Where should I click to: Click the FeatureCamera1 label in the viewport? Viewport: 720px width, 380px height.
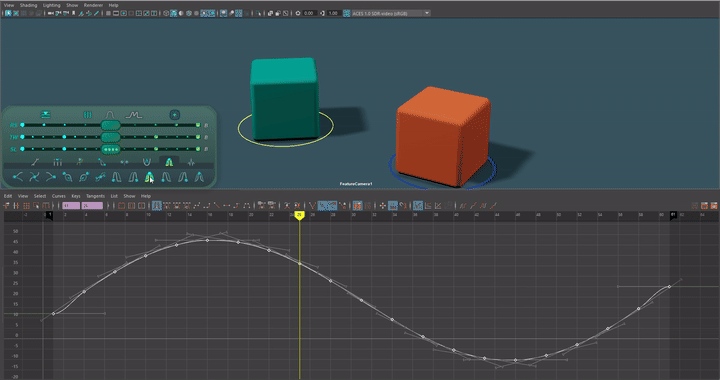tap(356, 184)
